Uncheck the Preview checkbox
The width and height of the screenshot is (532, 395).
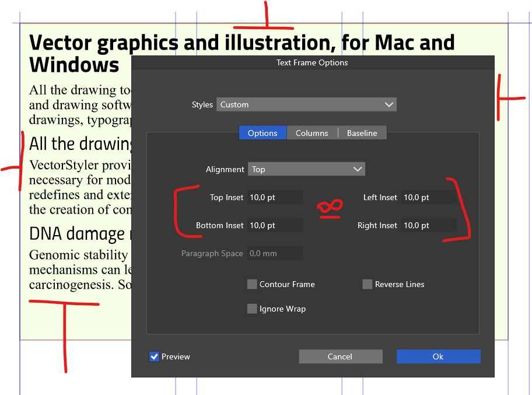point(154,356)
